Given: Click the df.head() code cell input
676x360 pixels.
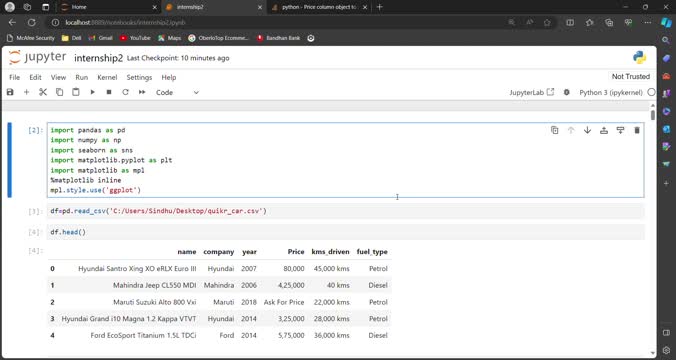Looking at the screenshot, I should [346, 232].
